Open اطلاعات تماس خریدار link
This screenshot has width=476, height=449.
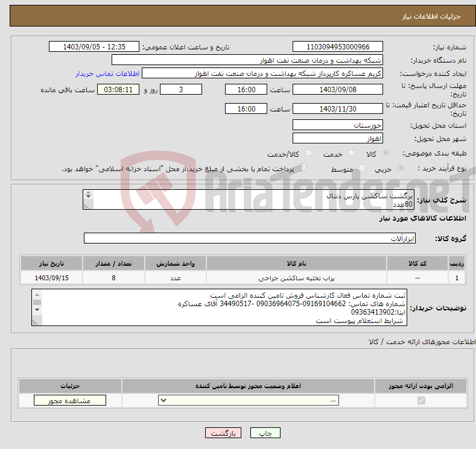(x=107, y=74)
